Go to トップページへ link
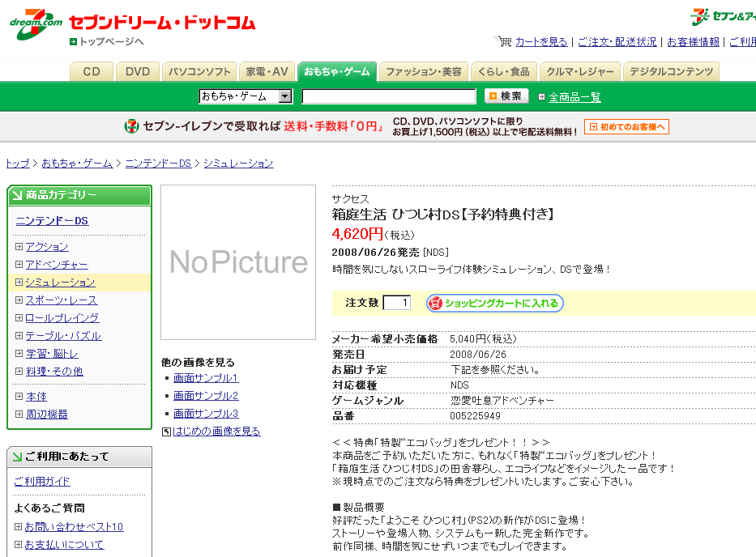Image resolution: width=756 pixels, height=557 pixels. [111, 42]
